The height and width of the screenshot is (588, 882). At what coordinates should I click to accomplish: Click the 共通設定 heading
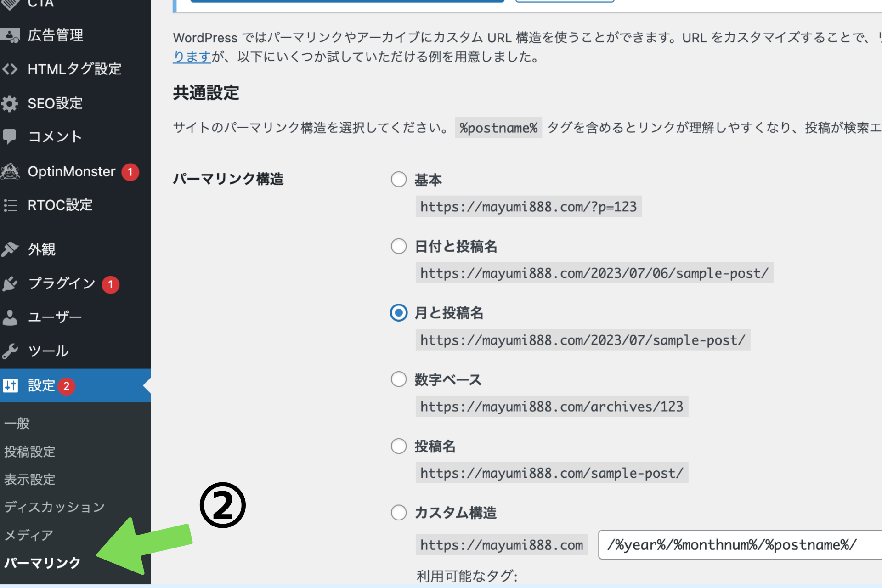pos(206,93)
